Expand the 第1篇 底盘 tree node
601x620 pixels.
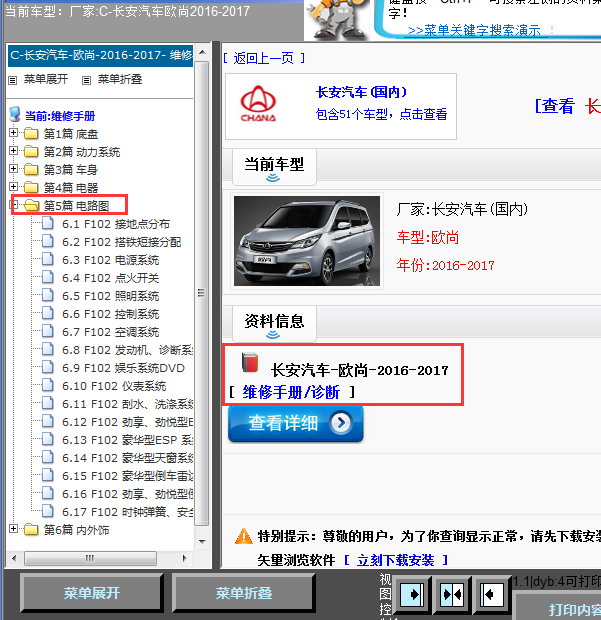tap(13, 133)
